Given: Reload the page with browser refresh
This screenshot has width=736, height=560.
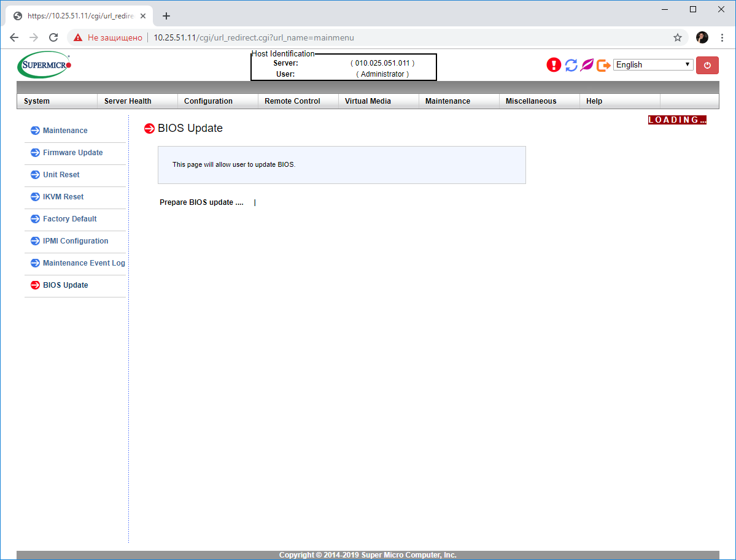Looking at the screenshot, I should 53,37.
